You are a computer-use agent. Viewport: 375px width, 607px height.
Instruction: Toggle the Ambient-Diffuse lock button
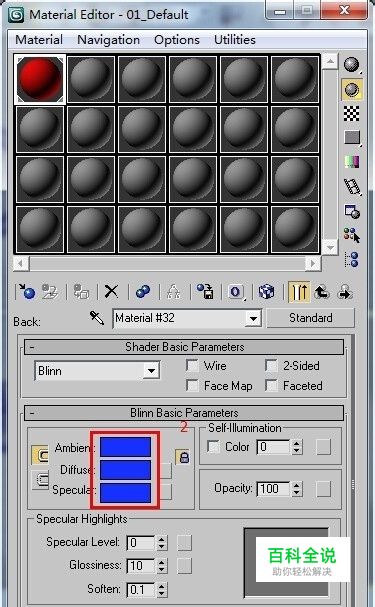click(40, 455)
